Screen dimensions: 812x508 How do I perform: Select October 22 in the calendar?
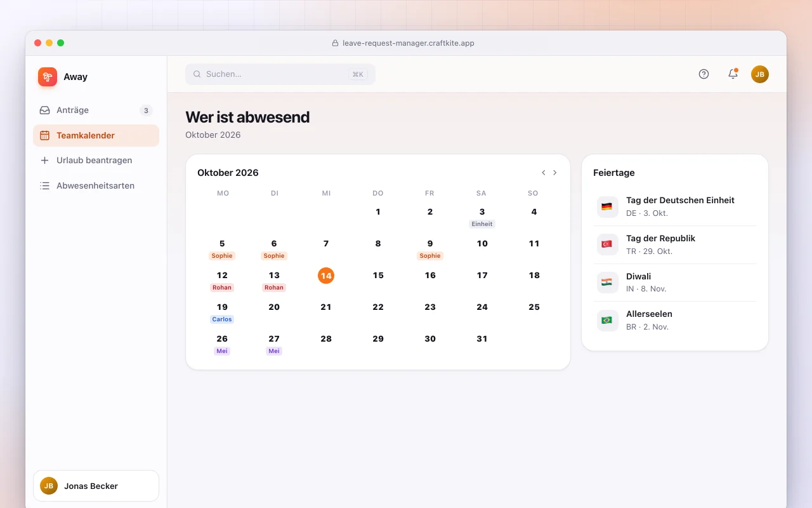tap(378, 307)
